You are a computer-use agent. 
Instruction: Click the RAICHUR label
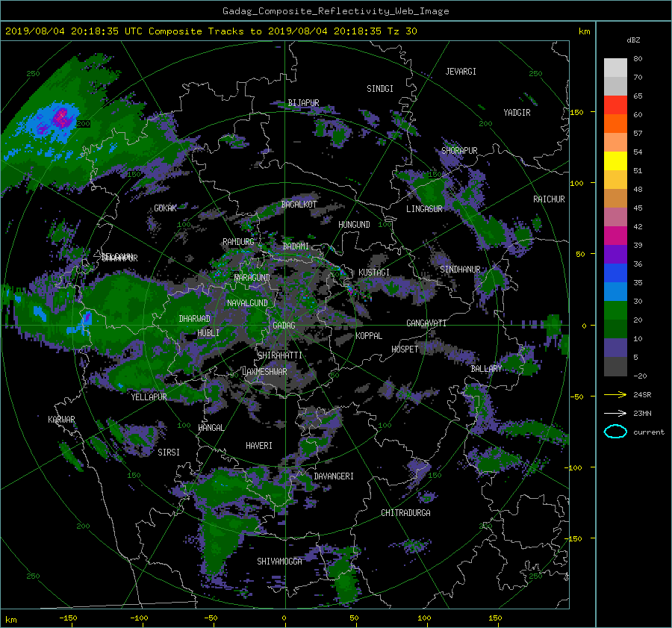[x=549, y=199]
